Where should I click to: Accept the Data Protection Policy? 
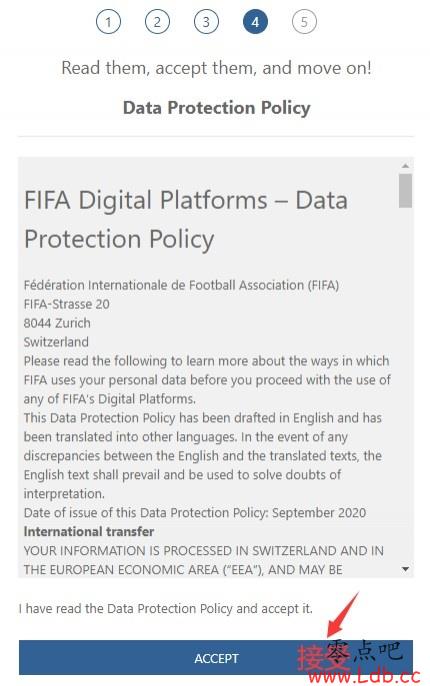[216, 658]
